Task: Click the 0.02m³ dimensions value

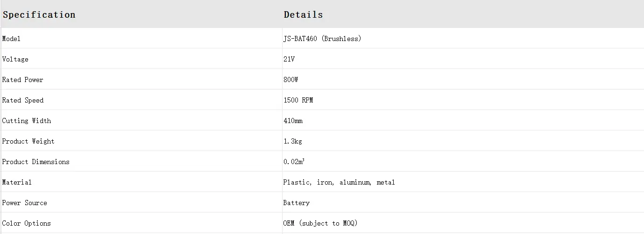Action: [x=294, y=162]
